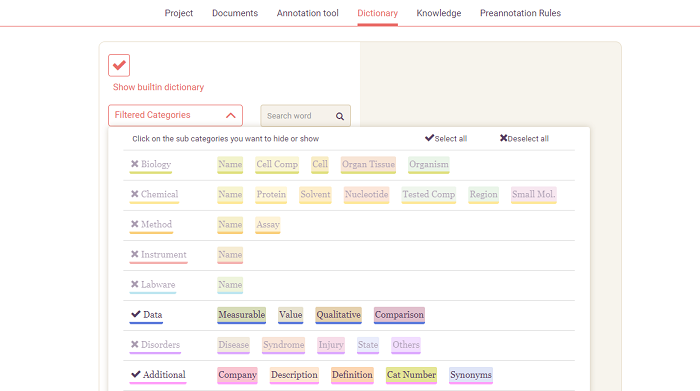Toggle the Organ Tissue subcategory
The width and height of the screenshot is (700, 391).
(368, 164)
